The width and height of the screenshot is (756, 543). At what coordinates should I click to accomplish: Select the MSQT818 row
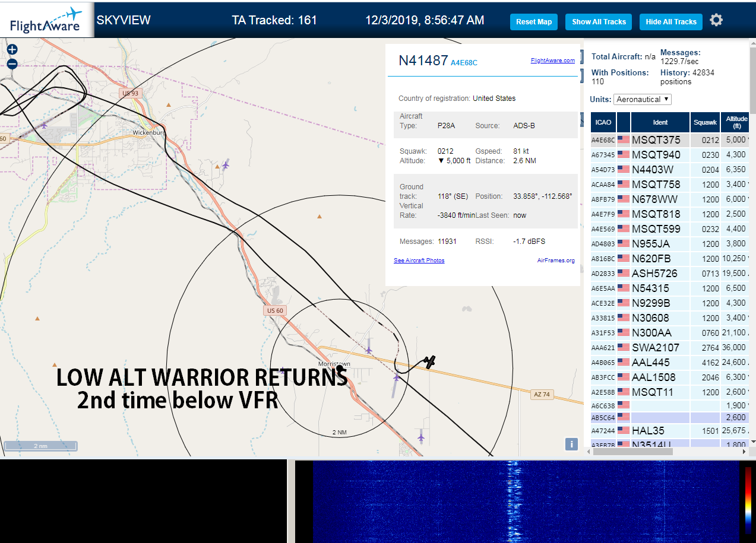670,214
